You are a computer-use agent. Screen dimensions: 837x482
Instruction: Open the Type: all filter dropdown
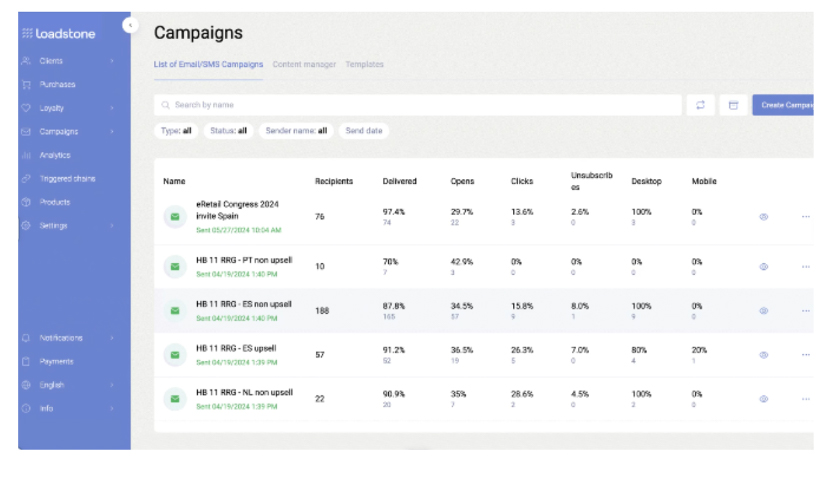tap(176, 131)
